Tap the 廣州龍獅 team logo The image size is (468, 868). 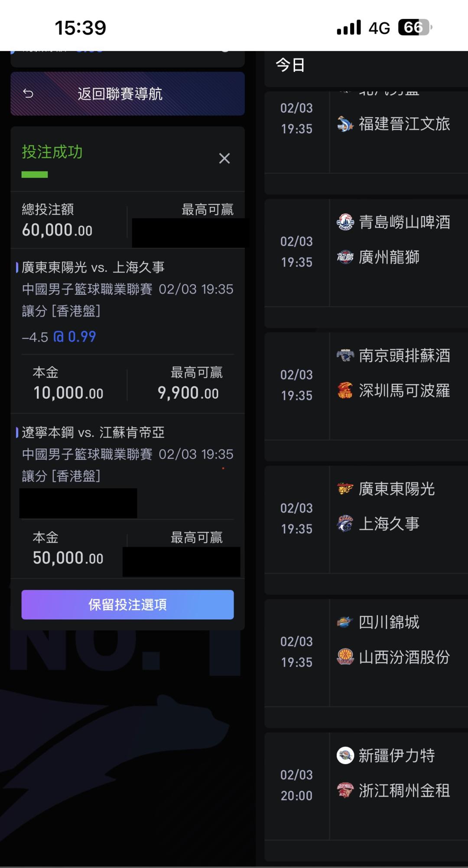click(345, 257)
